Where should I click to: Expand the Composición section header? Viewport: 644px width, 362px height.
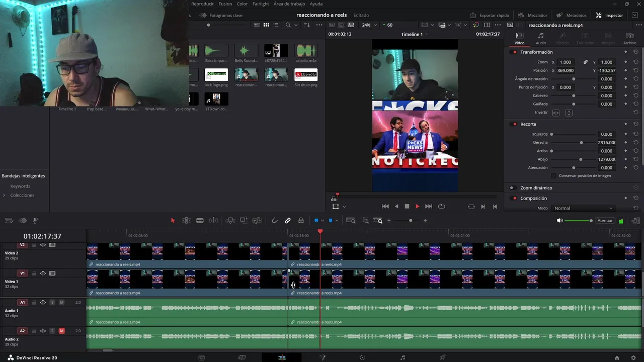point(533,198)
